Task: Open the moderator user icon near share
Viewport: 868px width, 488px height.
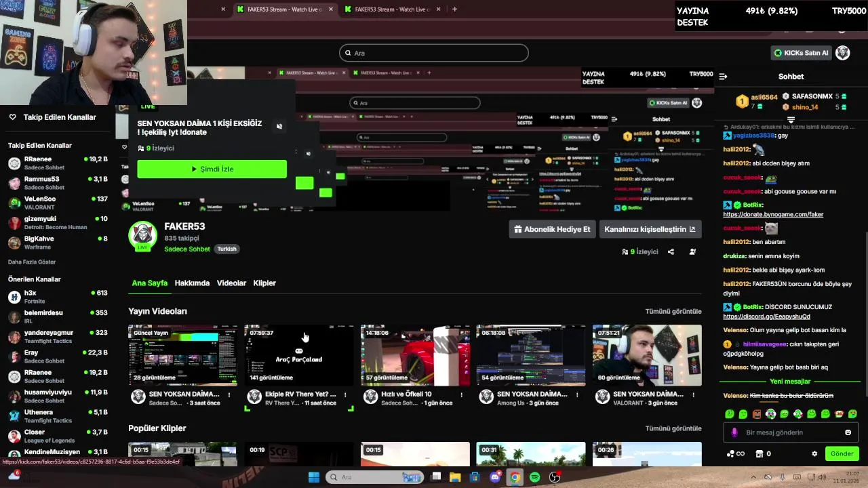Action: pos(692,251)
